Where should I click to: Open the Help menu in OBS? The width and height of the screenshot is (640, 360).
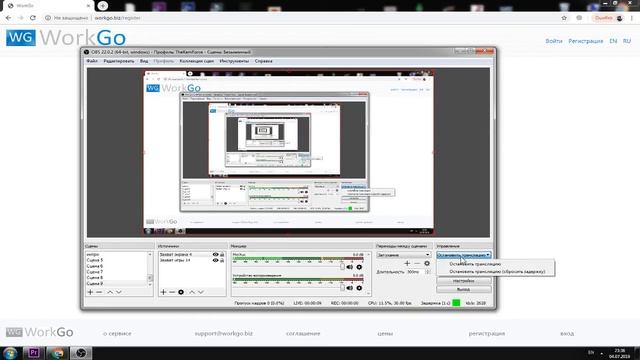[x=263, y=61]
